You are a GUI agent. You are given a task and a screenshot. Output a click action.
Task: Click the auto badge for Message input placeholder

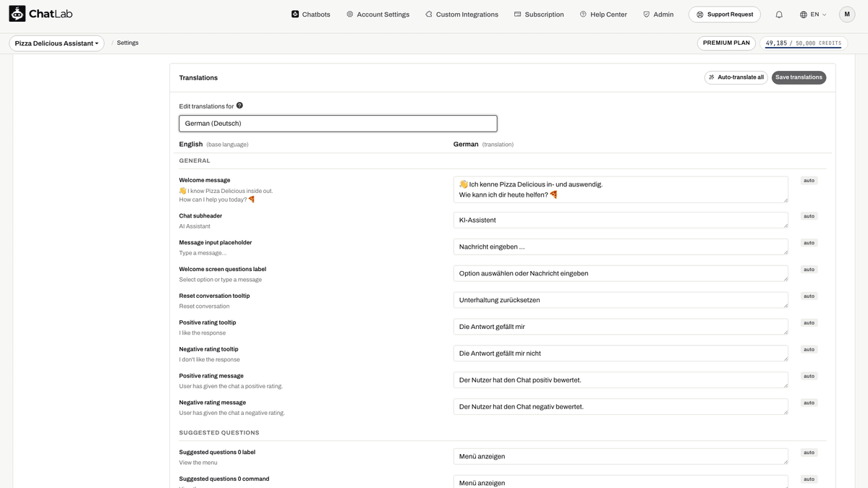pyautogui.click(x=809, y=243)
